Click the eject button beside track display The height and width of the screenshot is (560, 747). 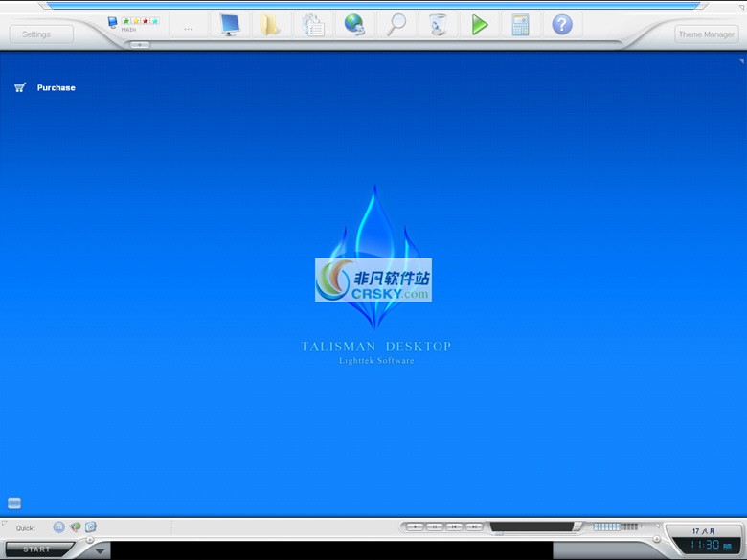(577, 526)
